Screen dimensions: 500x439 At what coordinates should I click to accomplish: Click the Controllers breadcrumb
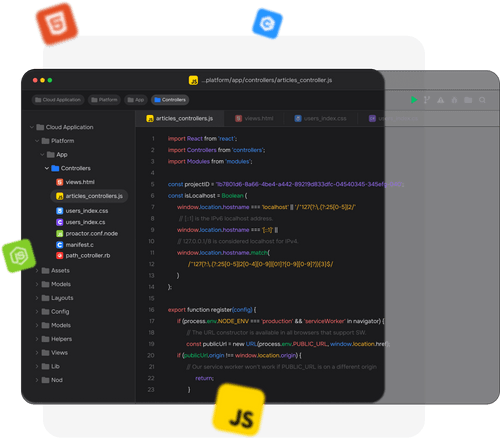point(170,100)
